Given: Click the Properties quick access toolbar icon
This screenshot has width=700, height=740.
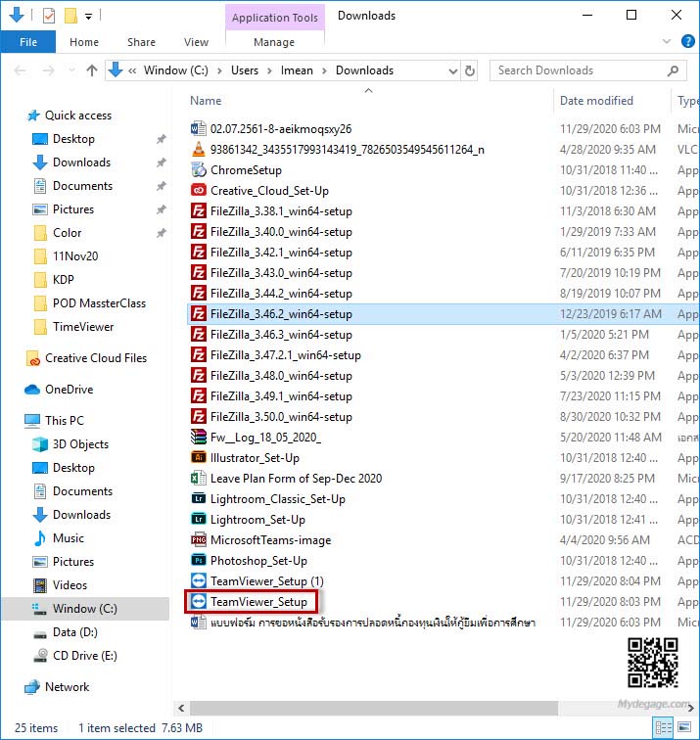Looking at the screenshot, I should pyautogui.click(x=49, y=16).
